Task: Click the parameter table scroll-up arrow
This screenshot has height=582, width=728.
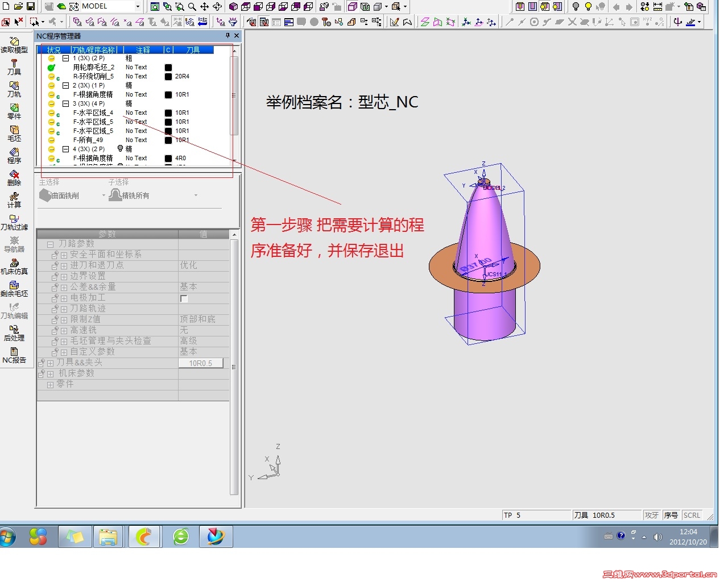Action: 234,234
